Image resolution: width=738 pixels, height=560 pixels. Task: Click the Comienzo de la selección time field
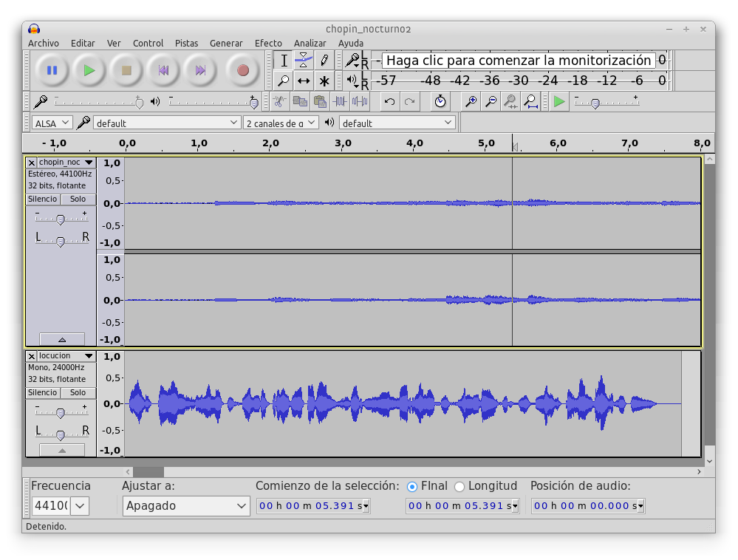(x=313, y=506)
